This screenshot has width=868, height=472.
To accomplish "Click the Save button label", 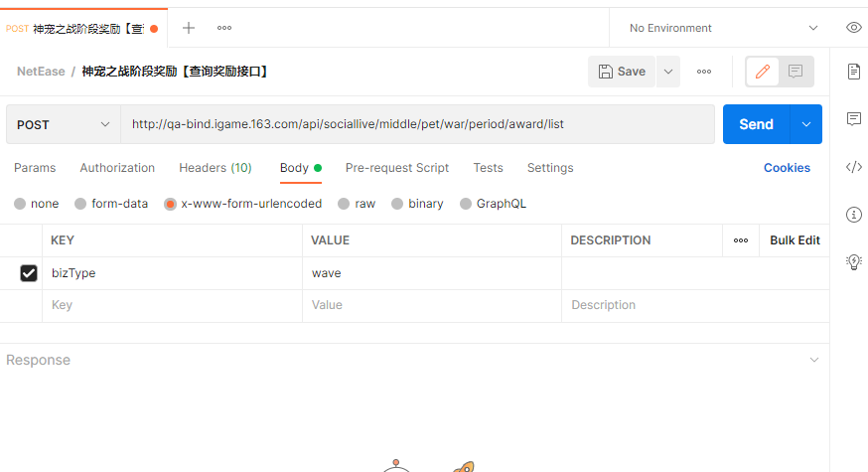I will [632, 72].
